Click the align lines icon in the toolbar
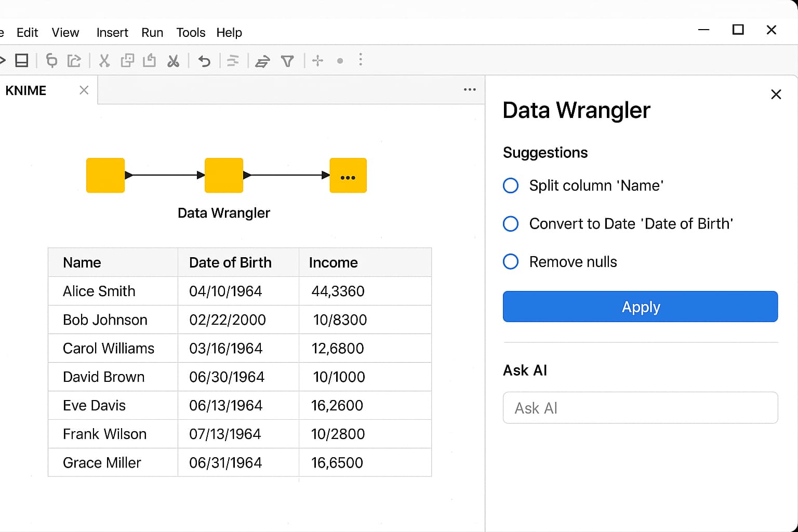This screenshot has width=798, height=532. pos(233,61)
